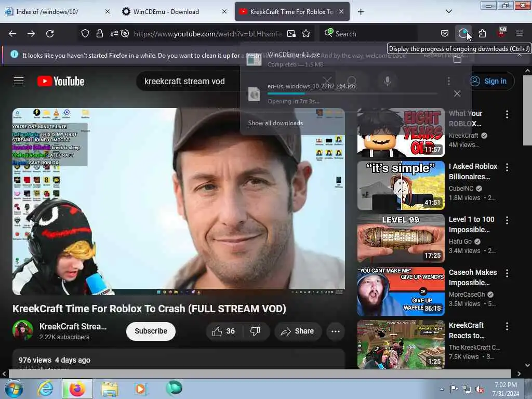Close the WinCDEmu - Download tab

pyautogui.click(x=224, y=11)
